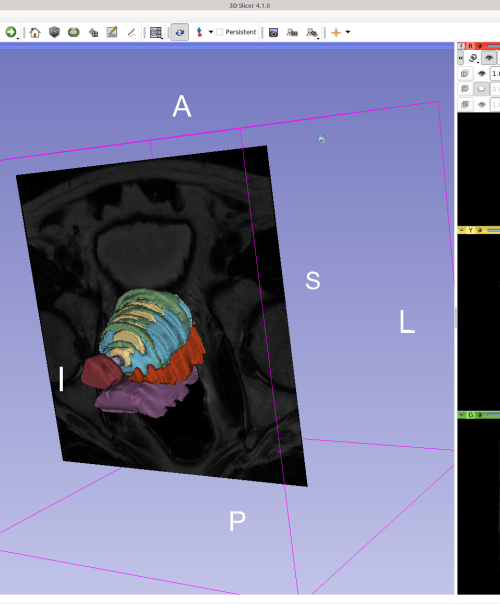Open the Home module icon
500x604 pixels.
pos(35,32)
